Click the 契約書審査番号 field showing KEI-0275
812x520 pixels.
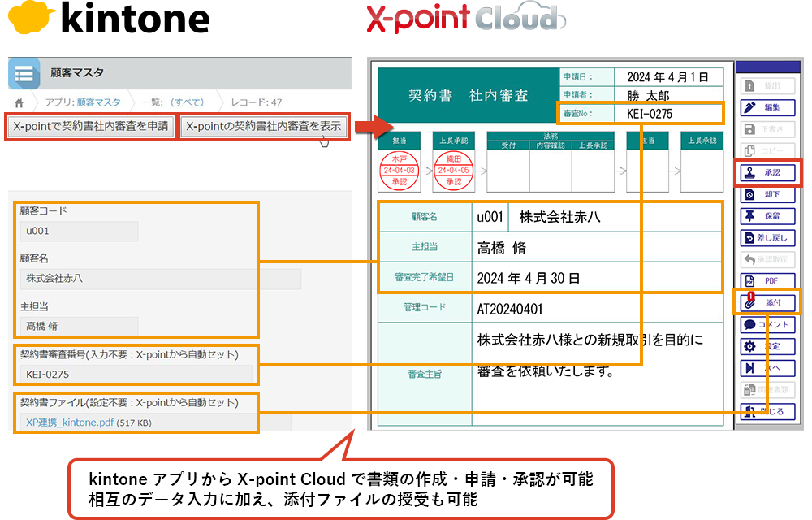pos(136,374)
